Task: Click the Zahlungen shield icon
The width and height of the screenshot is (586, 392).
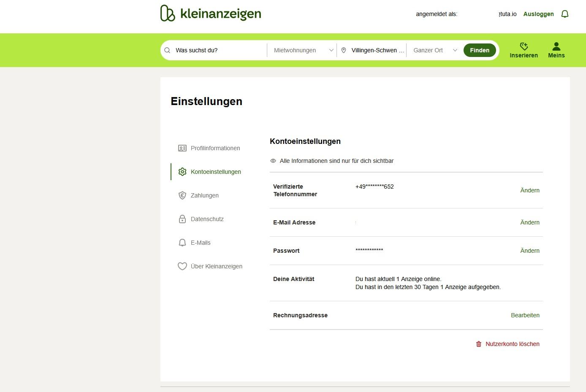Action: pos(182,195)
